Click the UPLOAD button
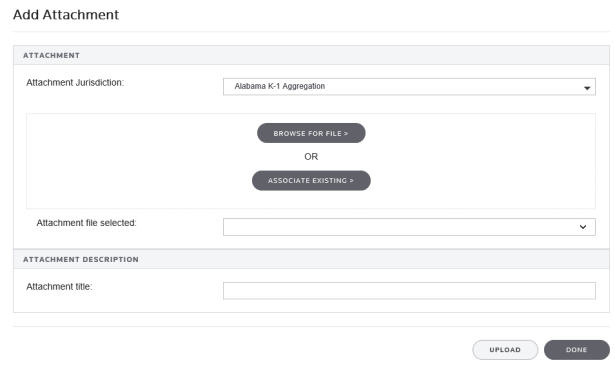 tap(505, 350)
